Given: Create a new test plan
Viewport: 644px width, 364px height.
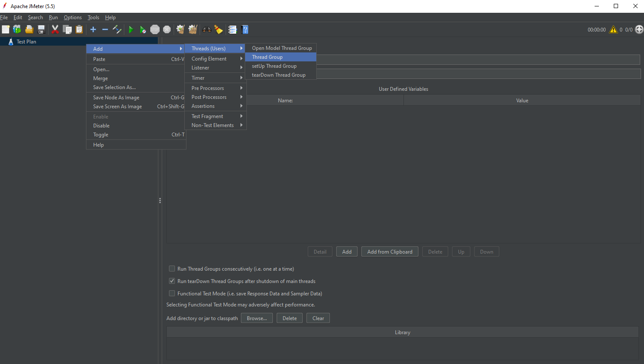Looking at the screenshot, I should [x=6, y=29].
